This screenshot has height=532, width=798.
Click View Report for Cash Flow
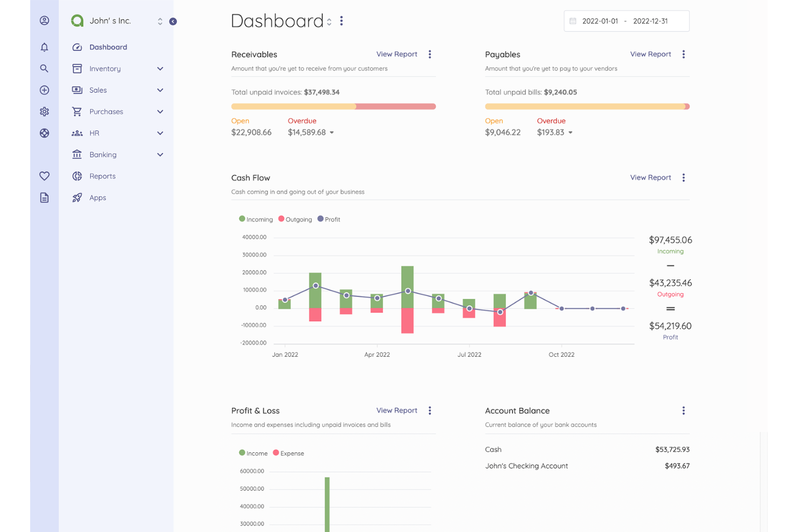(650, 177)
